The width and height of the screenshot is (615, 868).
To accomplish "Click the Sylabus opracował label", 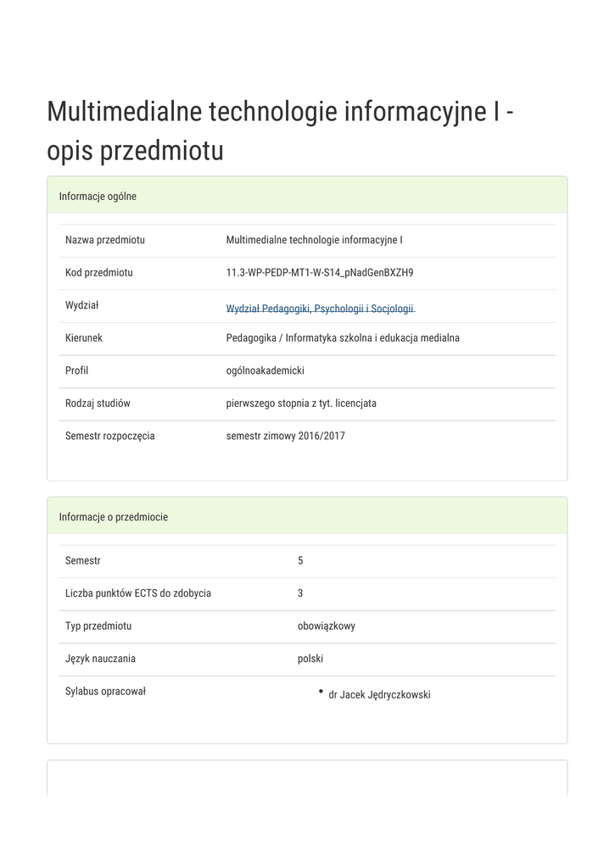I will [x=105, y=692].
